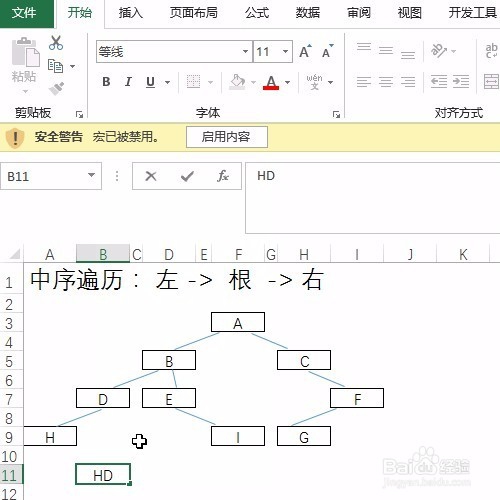
Task: Align text left
Action: 364,82
